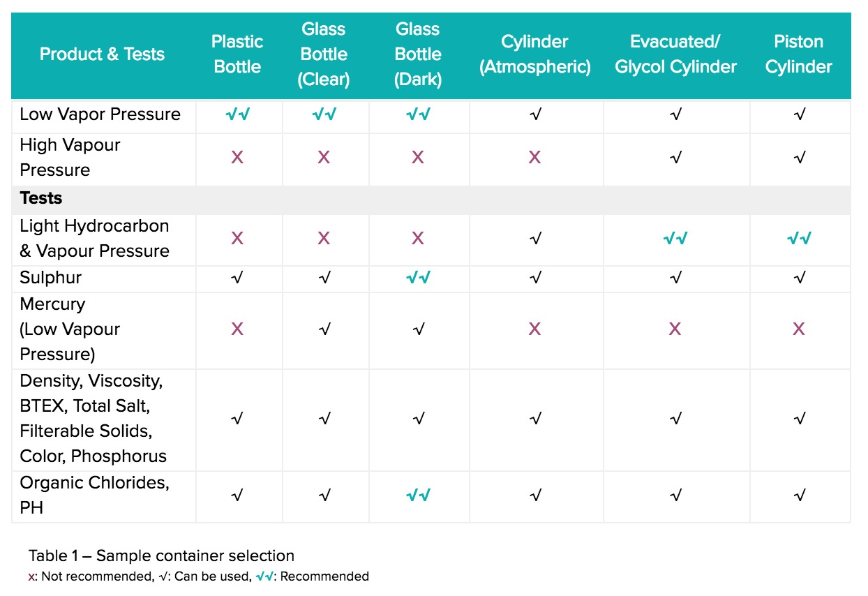868x596 pixels.
Task: Click the Recommended legend double checkmark
Action: (x=265, y=576)
